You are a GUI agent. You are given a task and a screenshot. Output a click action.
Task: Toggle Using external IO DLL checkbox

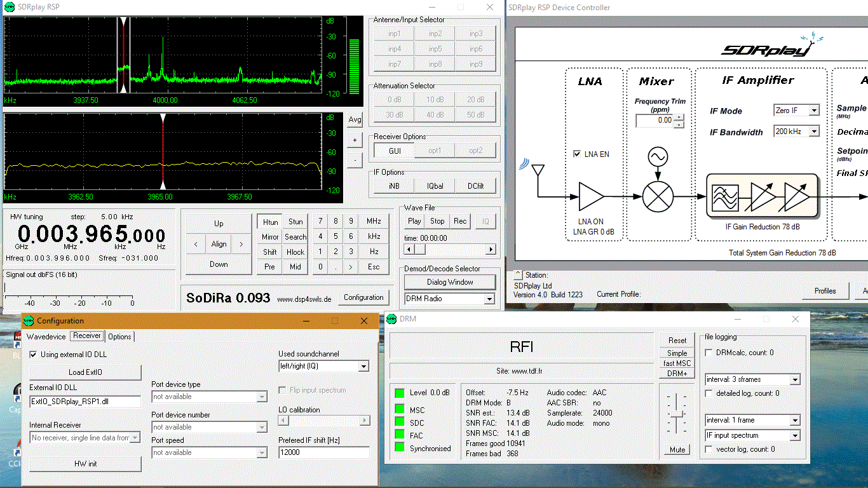point(33,355)
